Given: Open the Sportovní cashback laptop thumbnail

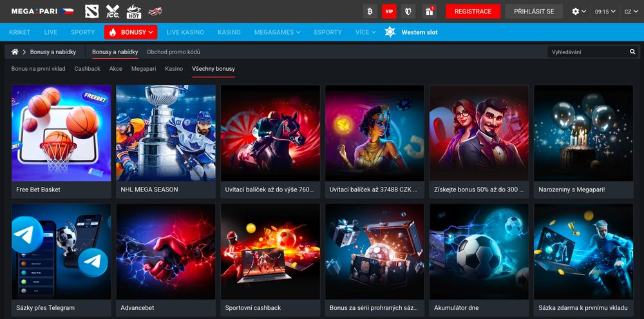Looking at the screenshot, I should point(270,251).
